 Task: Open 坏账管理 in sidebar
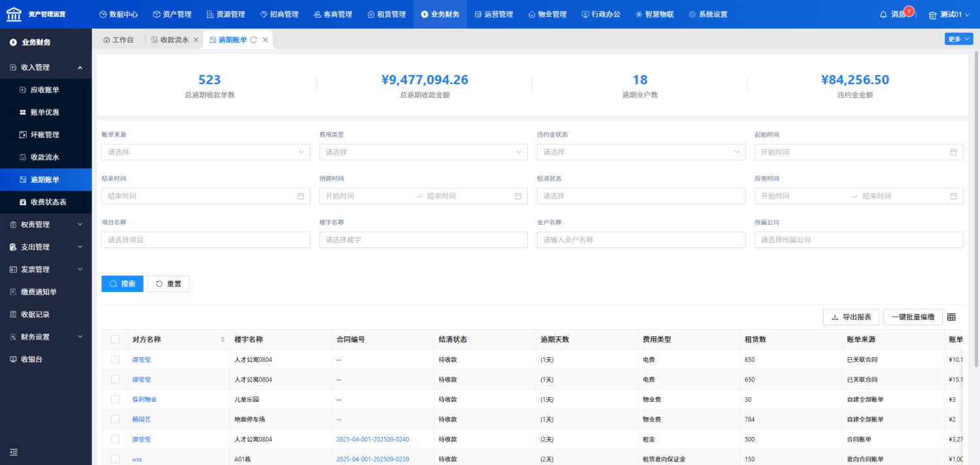[x=44, y=135]
